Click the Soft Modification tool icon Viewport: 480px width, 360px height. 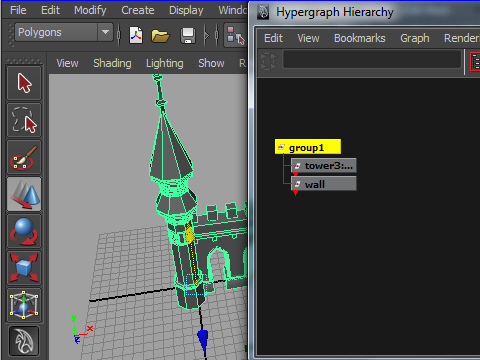[24, 341]
